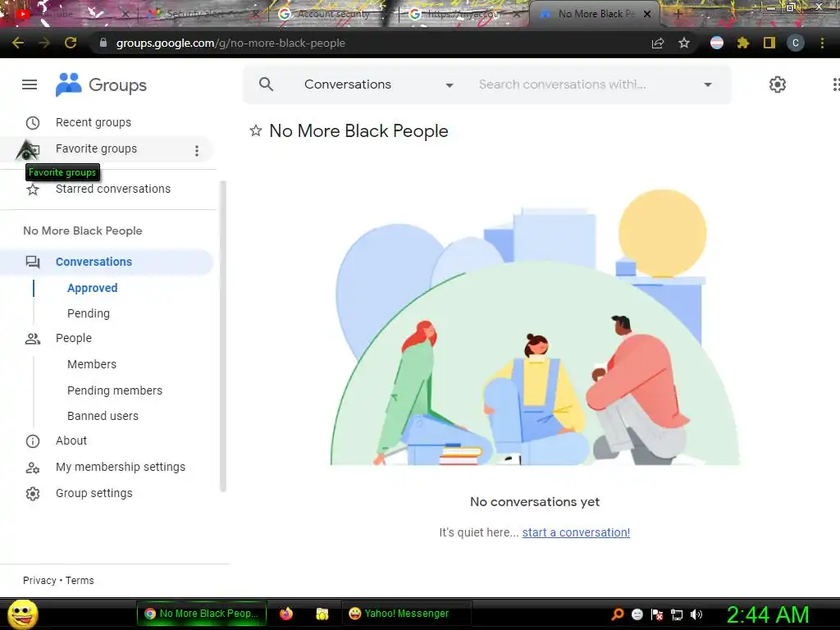Click the My membership settings person-gear icon

33,467
